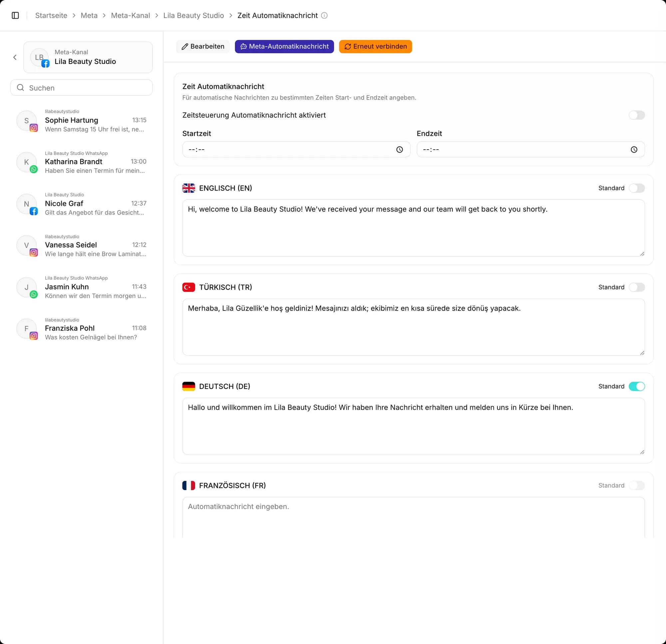Viewport: 666px width, 644px height.
Task: Edit the German auto-message textarea
Action: 414,426
